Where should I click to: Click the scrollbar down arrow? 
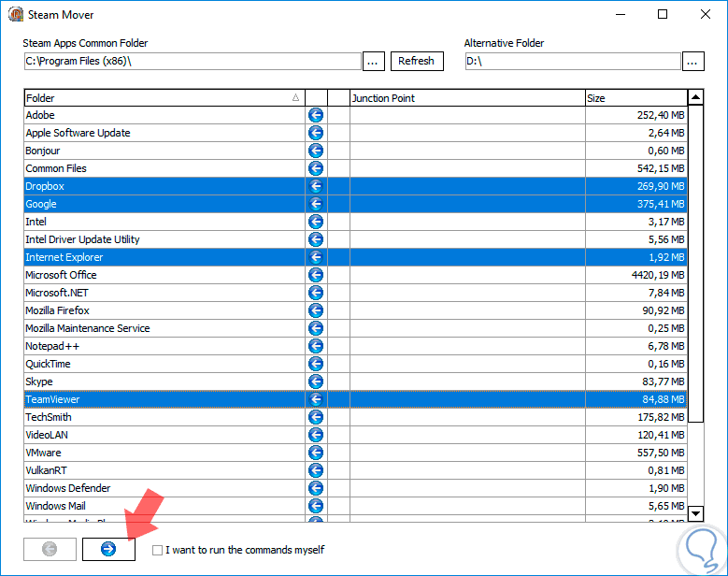(x=695, y=513)
